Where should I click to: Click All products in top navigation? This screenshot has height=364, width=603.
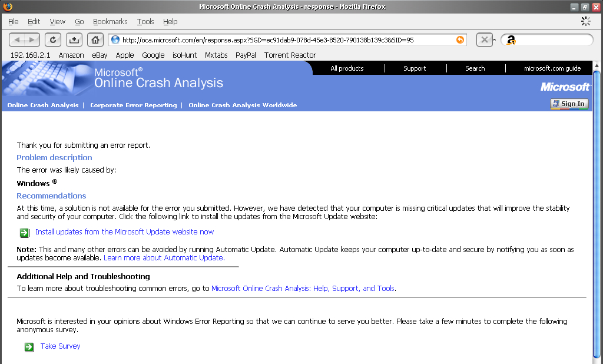click(x=347, y=68)
